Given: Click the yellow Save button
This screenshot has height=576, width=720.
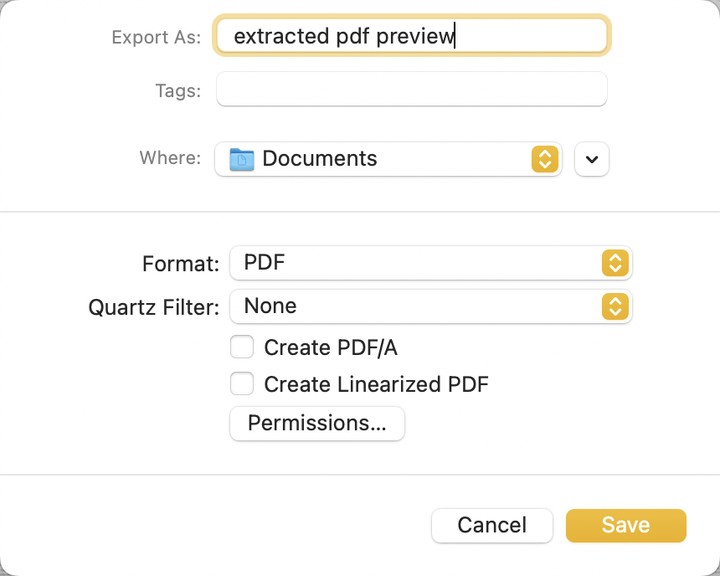Looking at the screenshot, I should click(626, 525).
